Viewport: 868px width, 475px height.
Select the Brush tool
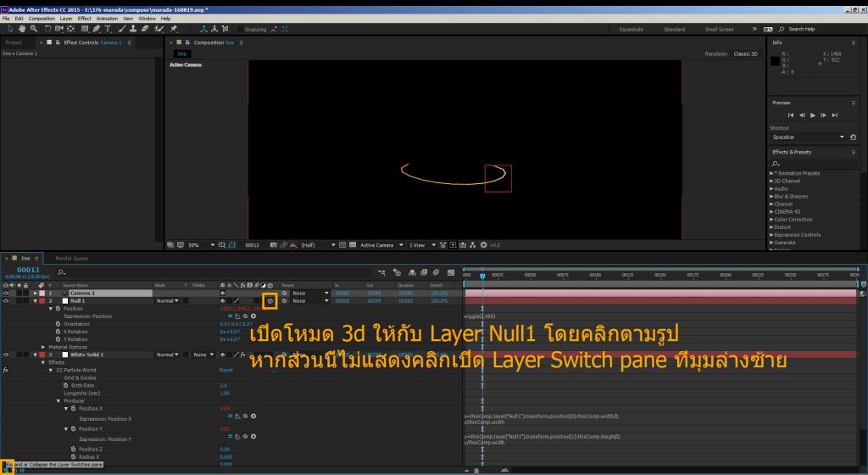pyautogui.click(x=122, y=29)
